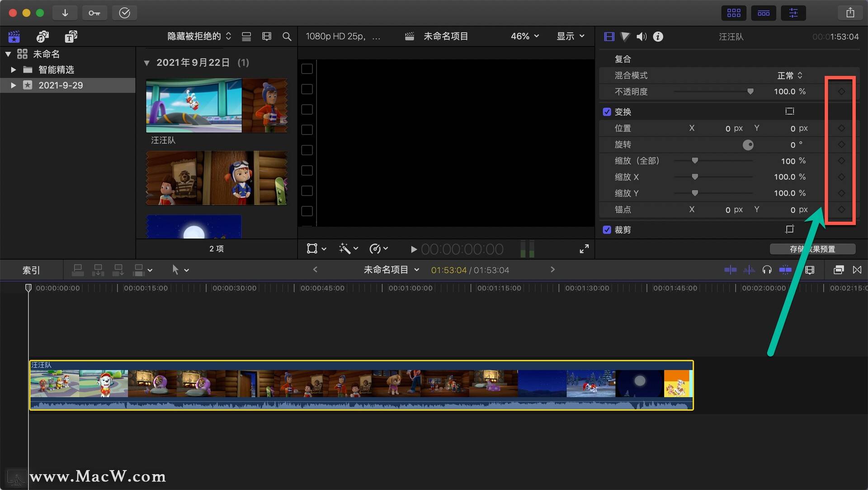Open the 46% viewer zoom dropdown

pyautogui.click(x=525, y=36)
